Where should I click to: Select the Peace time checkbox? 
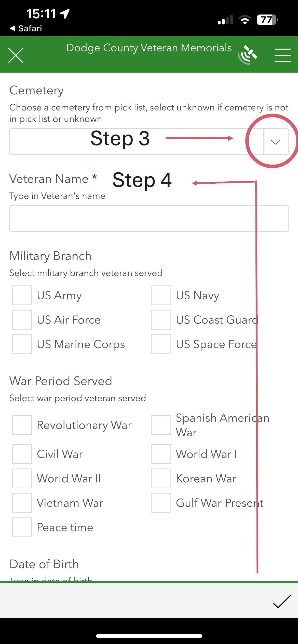pyautogui.click(x=22, y=527)
